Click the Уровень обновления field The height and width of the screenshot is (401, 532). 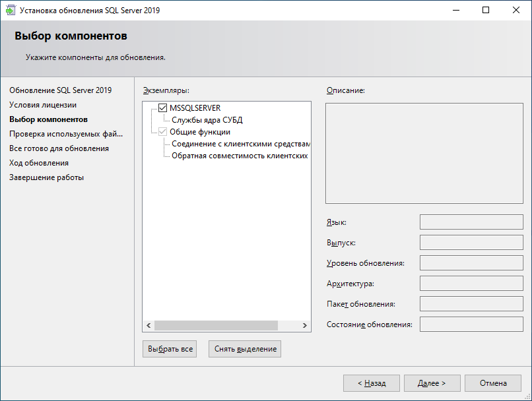[471, 262]
